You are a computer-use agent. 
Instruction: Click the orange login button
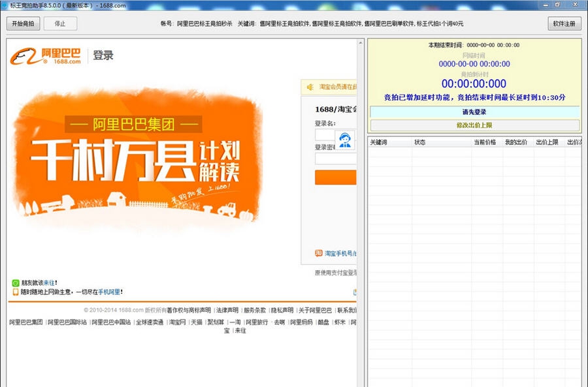(336, 178)
